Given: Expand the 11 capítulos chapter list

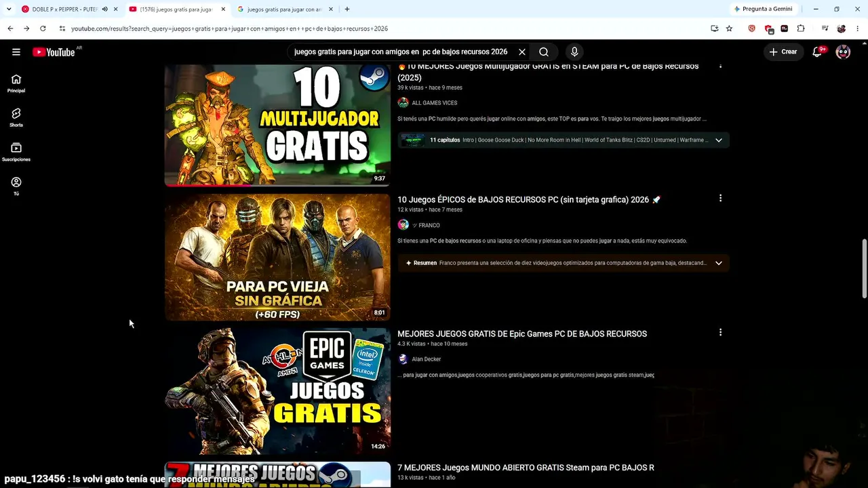Looking at the screenshot, I should [x=719, y=140].
